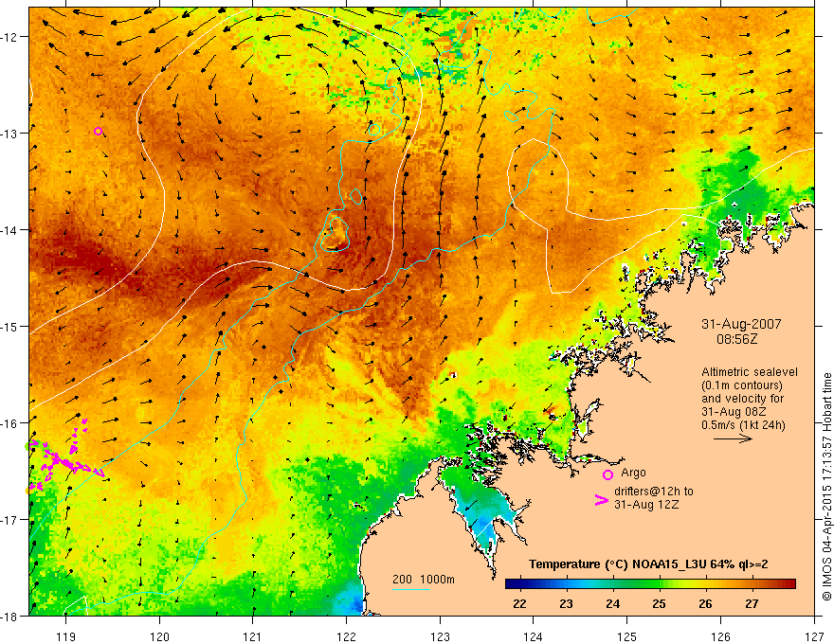Click the '0.5m/s (1kt 24h)' label
834x644 pixels.
tap(743, 425)
